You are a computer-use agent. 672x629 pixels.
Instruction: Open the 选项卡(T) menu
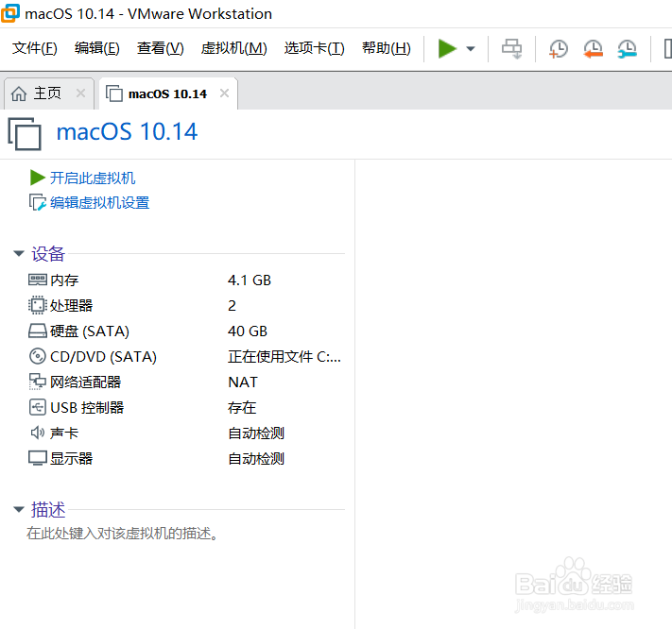(314, 48)
